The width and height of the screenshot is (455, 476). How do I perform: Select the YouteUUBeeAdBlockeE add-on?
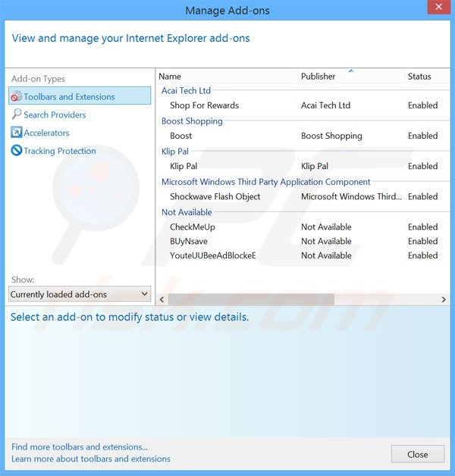[213, 255]
